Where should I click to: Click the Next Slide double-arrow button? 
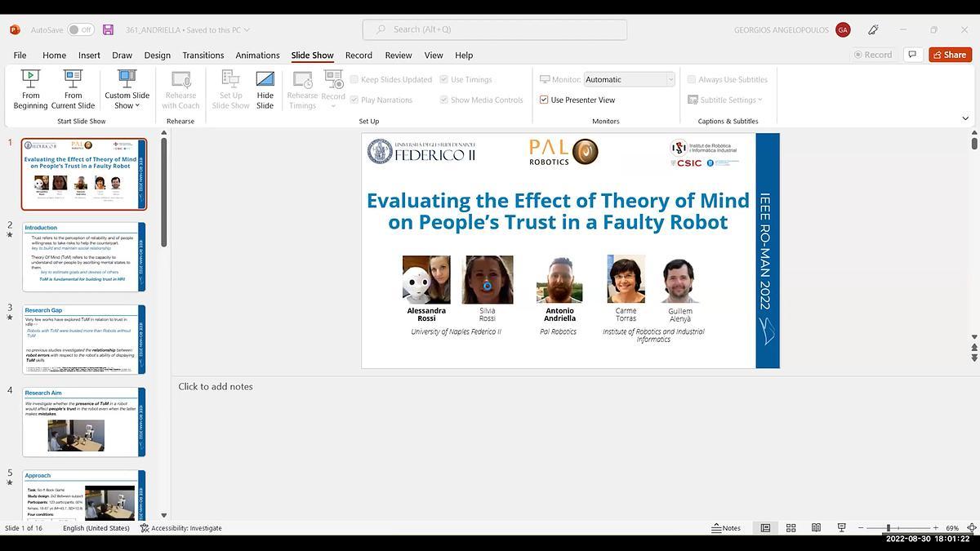pyautogui.click(x=974, y=358)
